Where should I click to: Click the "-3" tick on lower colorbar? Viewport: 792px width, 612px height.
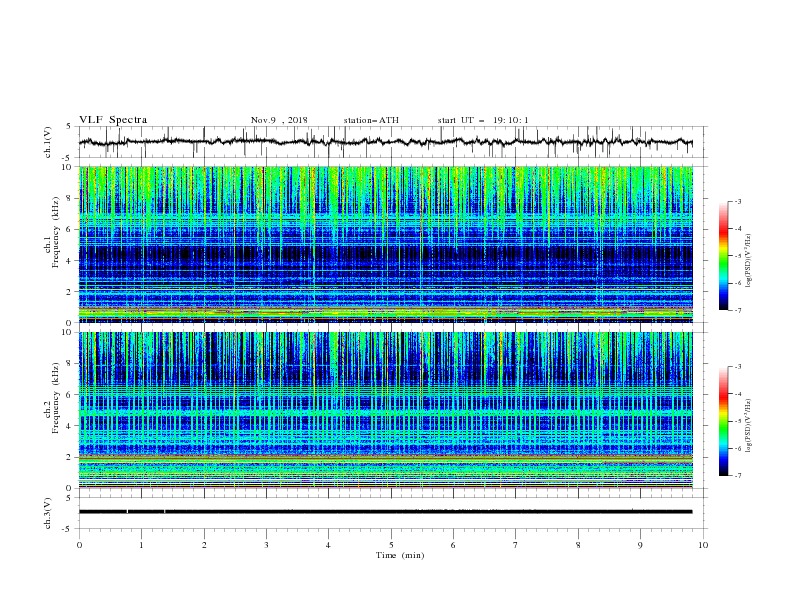tap(737, 367)
